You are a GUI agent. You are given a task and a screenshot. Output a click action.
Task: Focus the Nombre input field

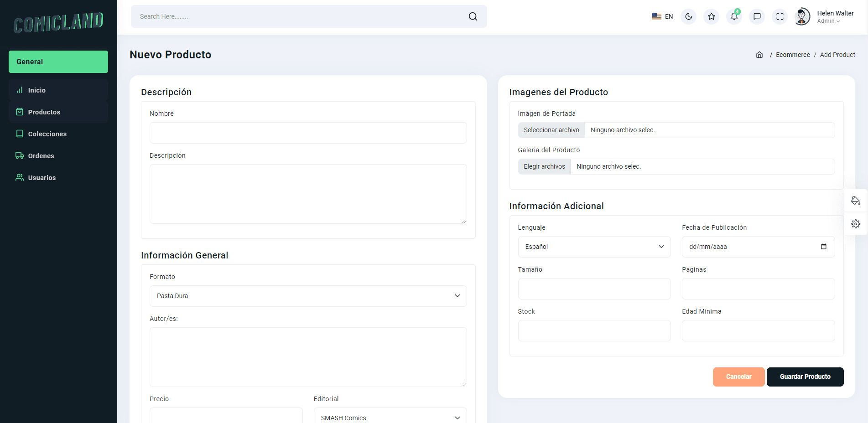pyautogui.click(x=308, y=133)
